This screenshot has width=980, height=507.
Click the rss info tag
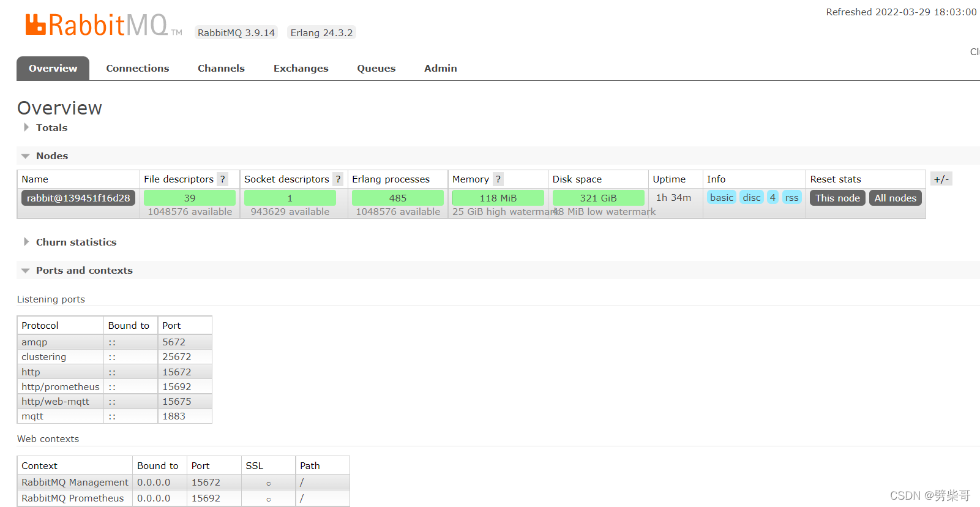(792, 197)
